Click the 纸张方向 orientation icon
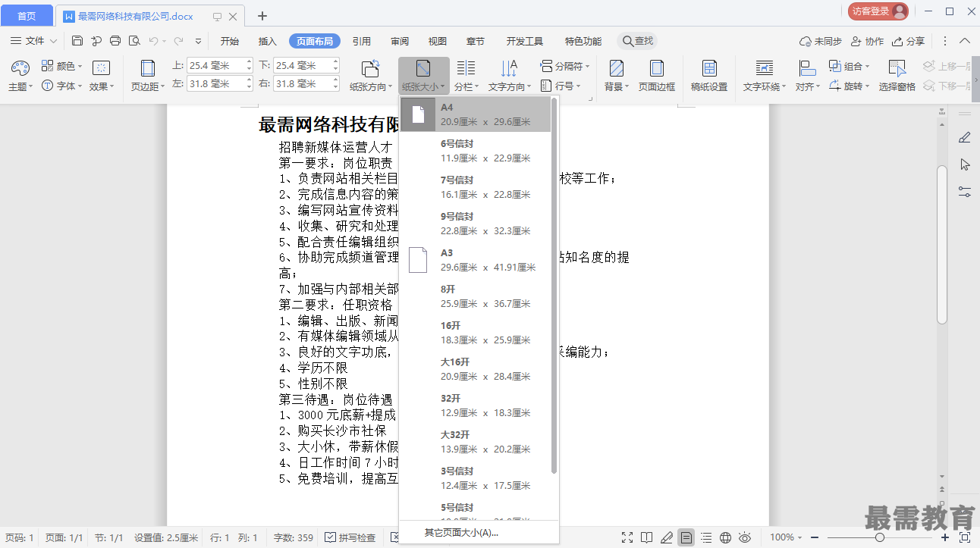The image size is (980, 548). click(x=370, y=68)
